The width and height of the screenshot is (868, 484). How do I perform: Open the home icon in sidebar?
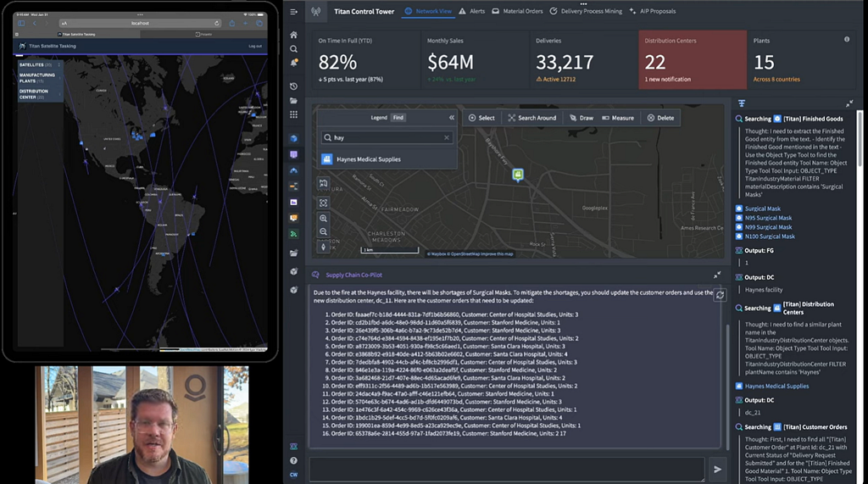293,35
